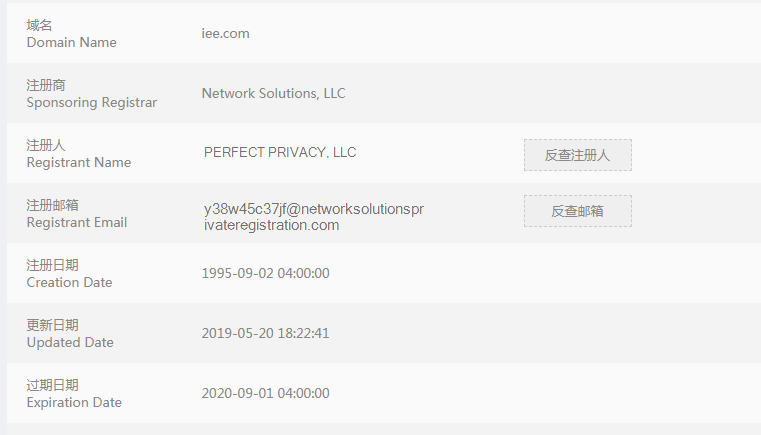Click the 2019-05-20 updated date value
This screenshot has height=435, width=761.
tap(265, 333)
